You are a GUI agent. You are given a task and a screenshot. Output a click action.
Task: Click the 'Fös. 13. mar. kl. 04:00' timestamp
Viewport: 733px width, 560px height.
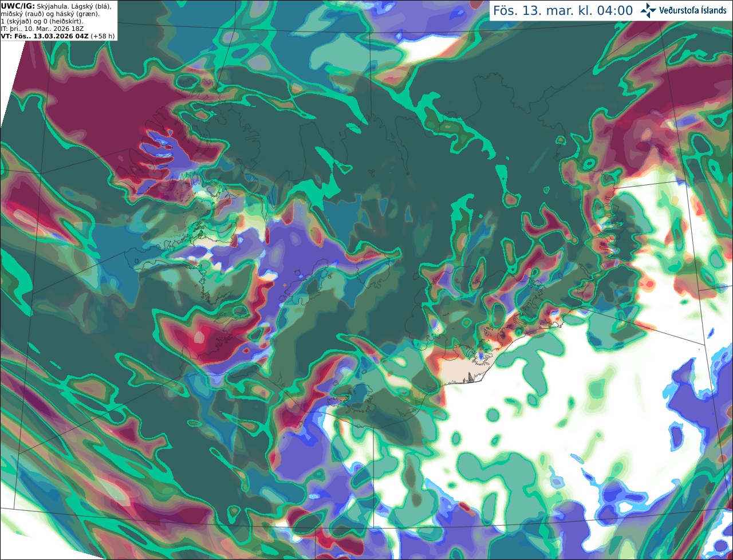point(563,11)
